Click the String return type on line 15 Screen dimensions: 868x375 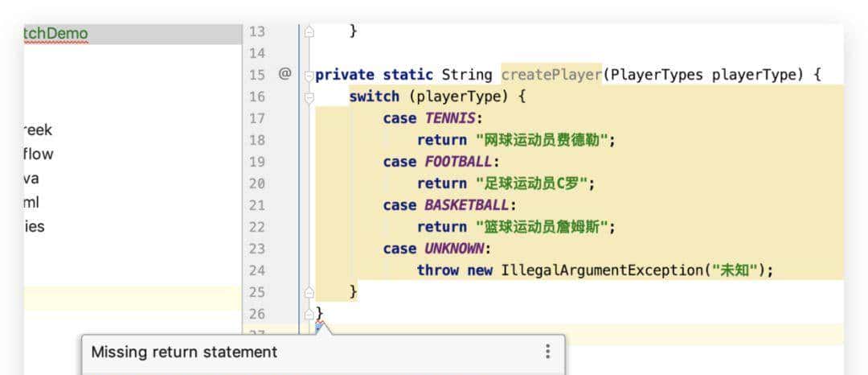coord(467,75)
